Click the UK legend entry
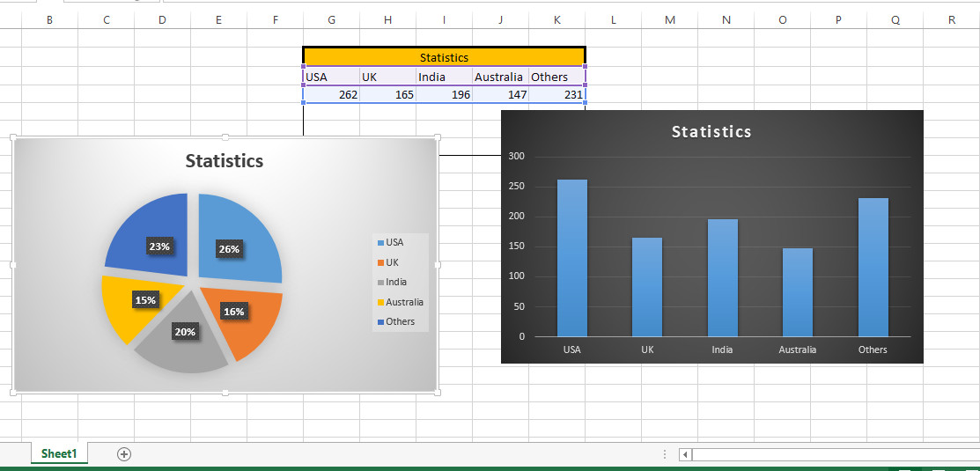Screen dimensions: 980x471 pos(388,261)
